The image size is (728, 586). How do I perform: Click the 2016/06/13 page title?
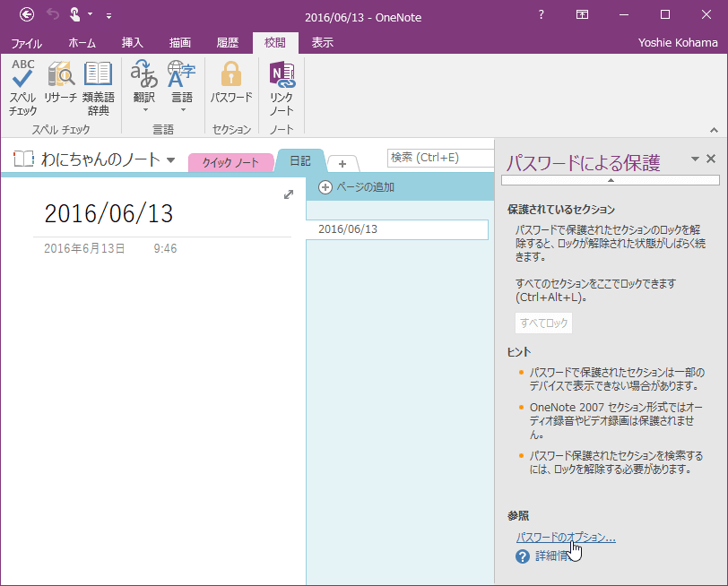point(108,214)
